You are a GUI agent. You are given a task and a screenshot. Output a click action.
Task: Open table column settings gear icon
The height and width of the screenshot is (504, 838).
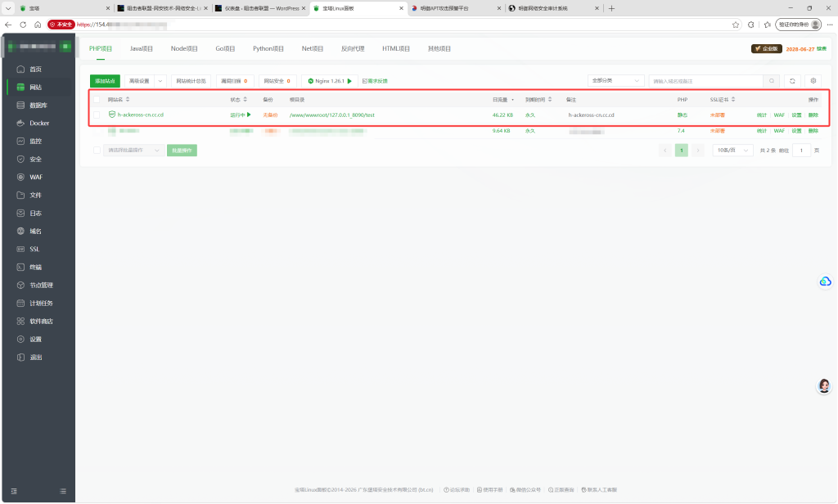point(813,81)
